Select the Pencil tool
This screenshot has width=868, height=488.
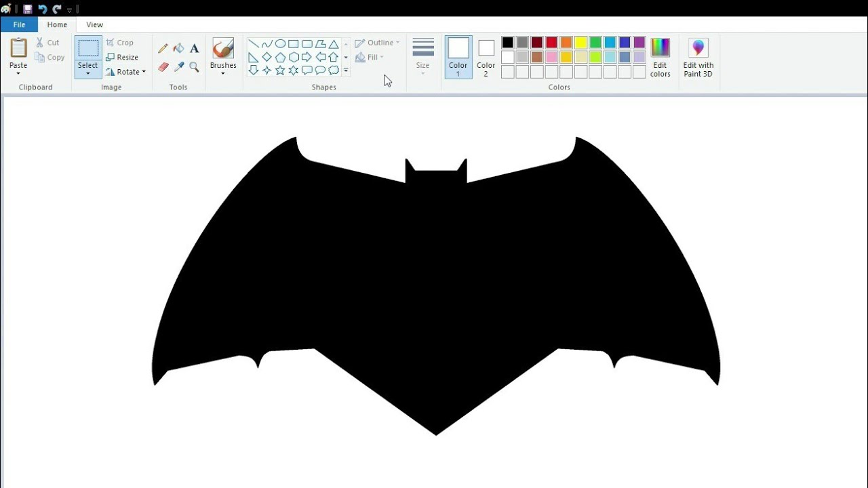coord(163,48)
